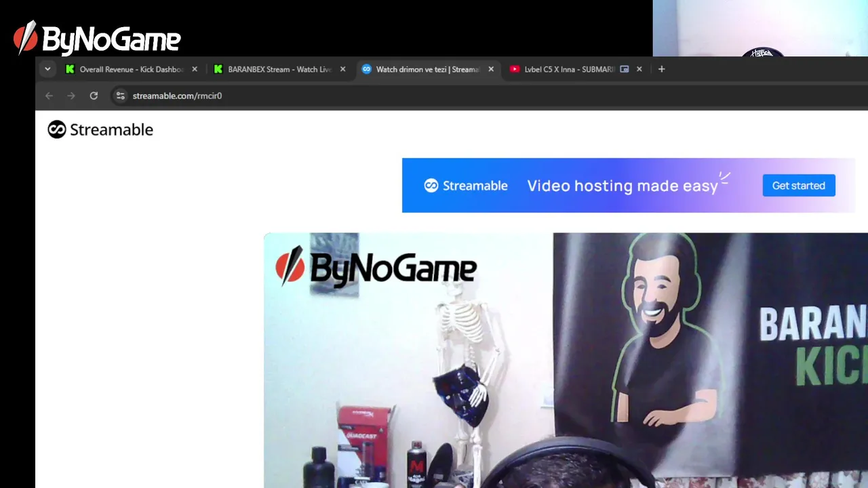Click the video player to play or pause

pos(566,360)
